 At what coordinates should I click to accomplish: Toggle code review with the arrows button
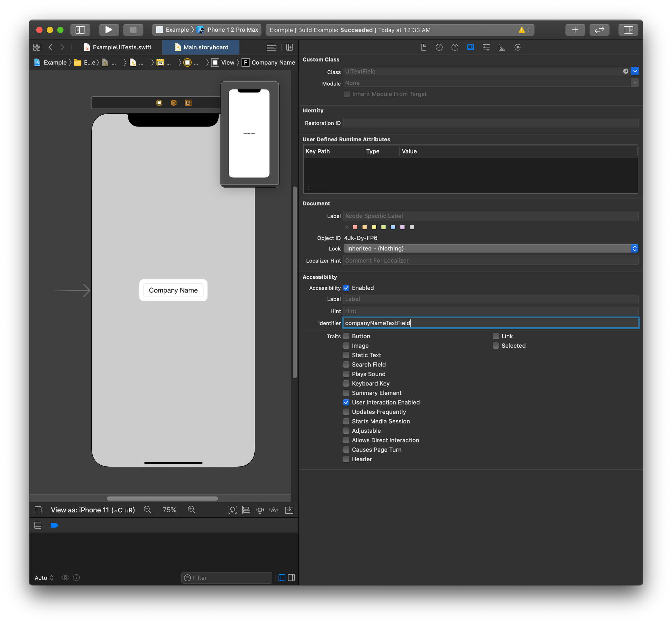tap(599, 30)
